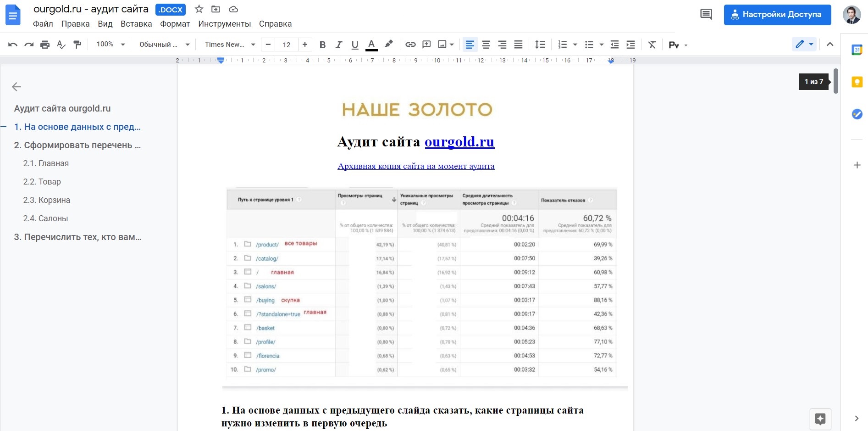This screenshot has height=431, width=868.
Task: Insert a link using the toolbar icon
Action: tap(409, 45)
